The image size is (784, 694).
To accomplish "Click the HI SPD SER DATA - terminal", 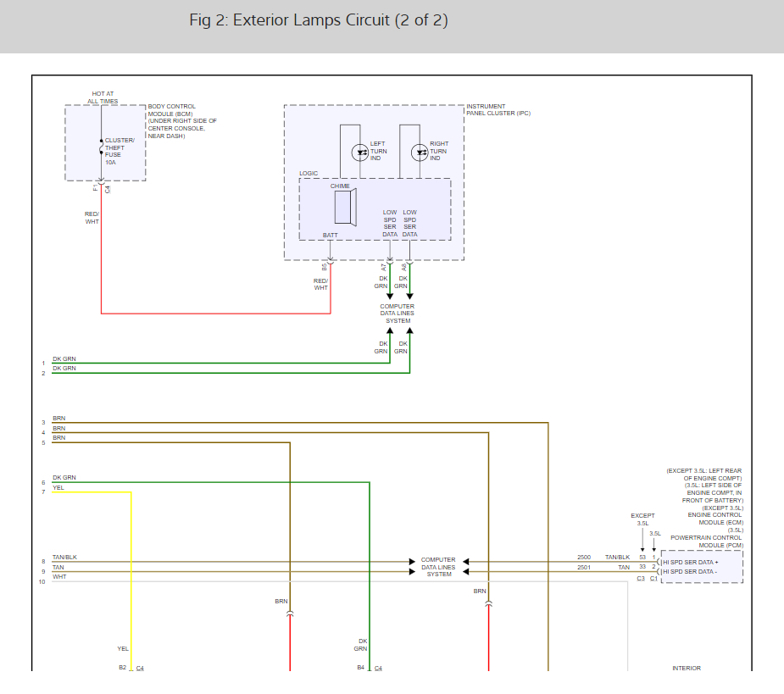I will (690, 571).
